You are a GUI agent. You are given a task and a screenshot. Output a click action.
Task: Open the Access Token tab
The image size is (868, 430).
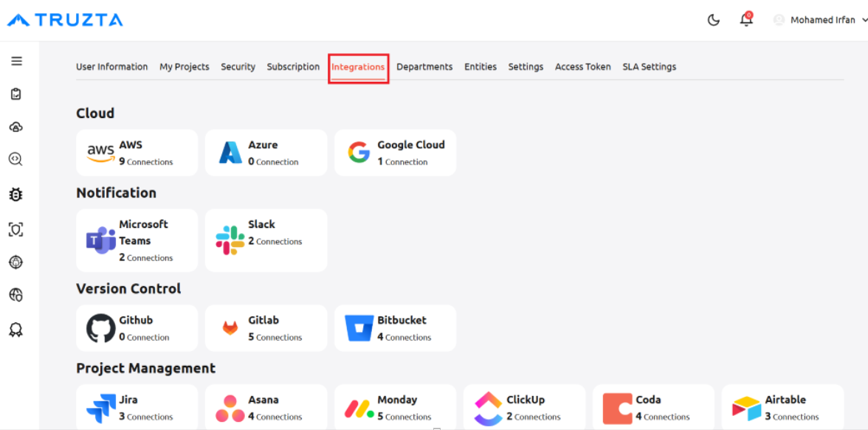[x=583, y=66]
